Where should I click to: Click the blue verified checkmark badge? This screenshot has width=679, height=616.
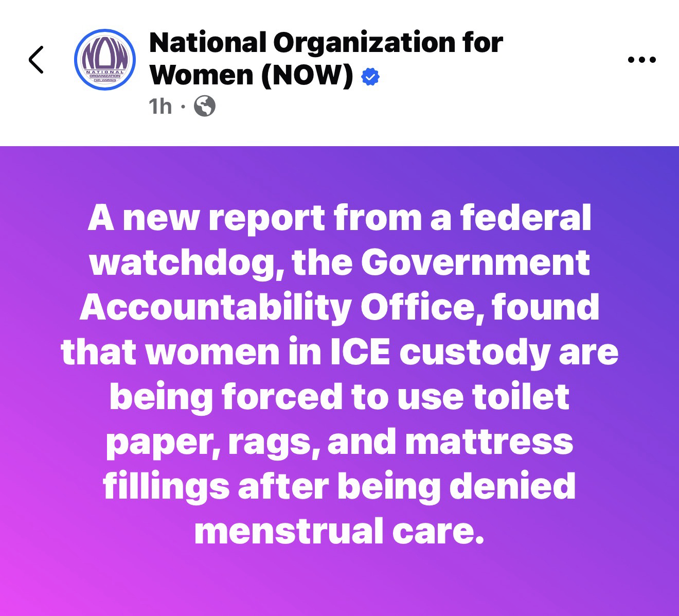tap(370, 77)
